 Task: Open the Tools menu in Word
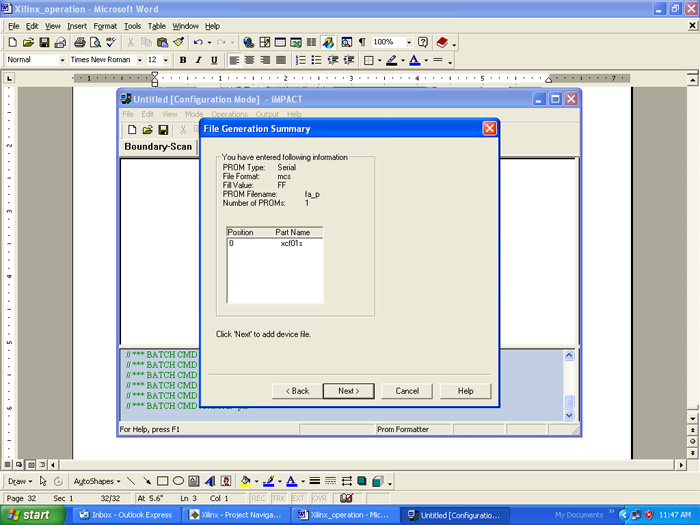132,26
